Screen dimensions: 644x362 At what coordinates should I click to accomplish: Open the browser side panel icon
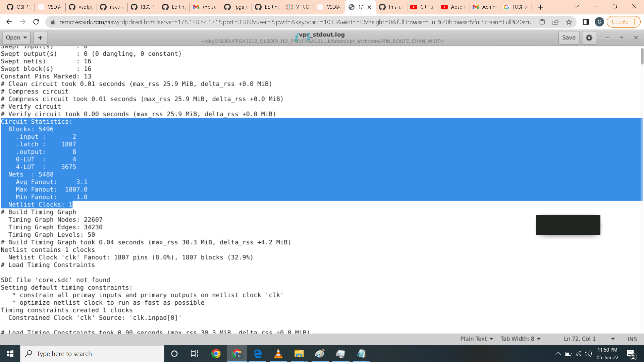586,22
